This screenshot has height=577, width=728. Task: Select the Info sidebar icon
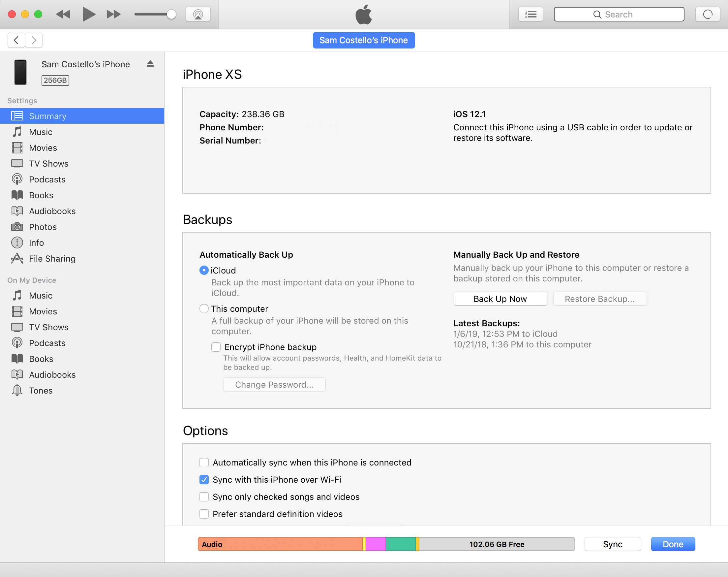click(17, 242)
